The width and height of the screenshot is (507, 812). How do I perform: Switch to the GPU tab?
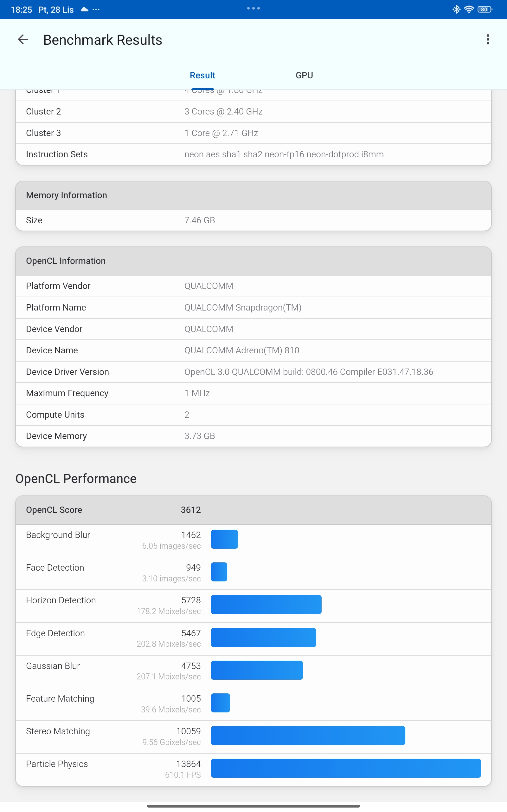(304, 75)
